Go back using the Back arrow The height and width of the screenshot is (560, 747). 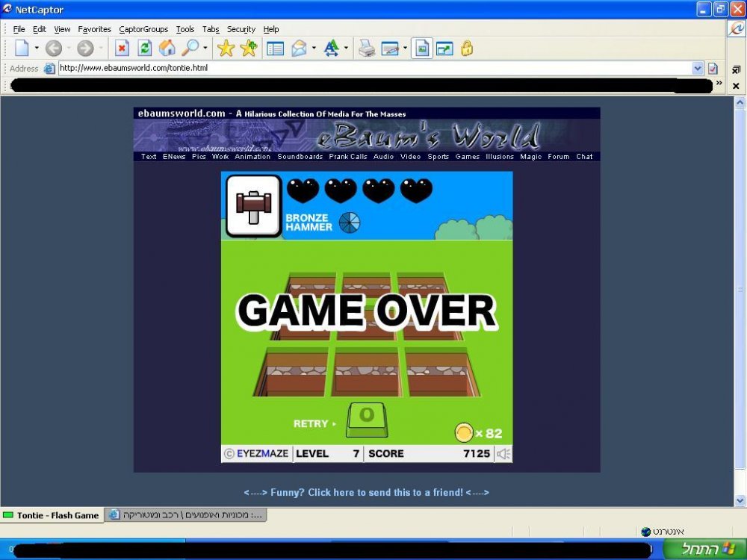pyautogui.click(x=53, y=48)
